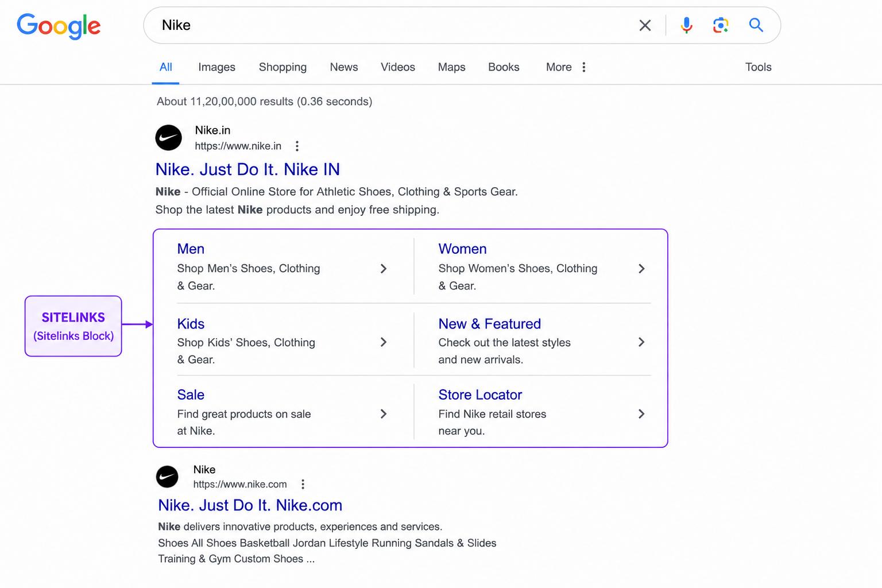This screenshot has height=588, width=882.
Task: Click the Google logo
Action: click(59, 26)
